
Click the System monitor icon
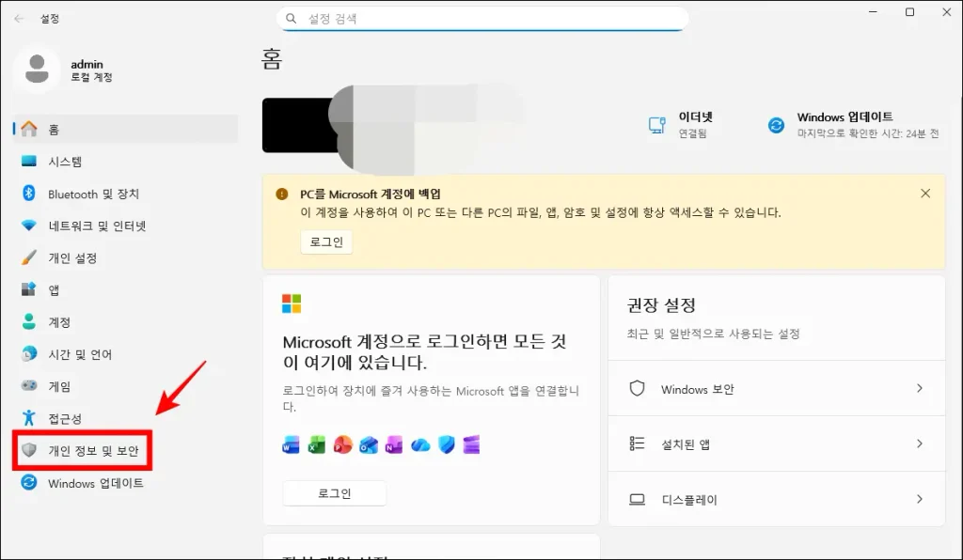click(x=29, y=162)
